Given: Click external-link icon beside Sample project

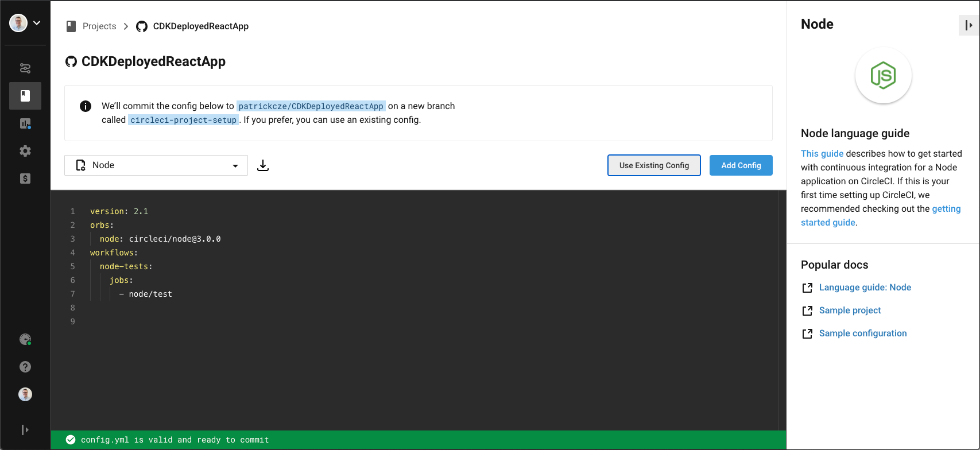Looking at the screenshot, I should 807,311.
